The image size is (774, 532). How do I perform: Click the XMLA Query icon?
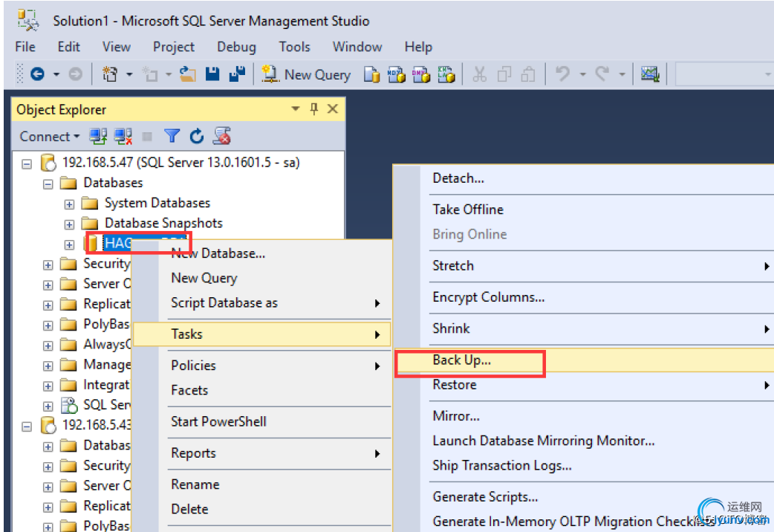(446, 74)
